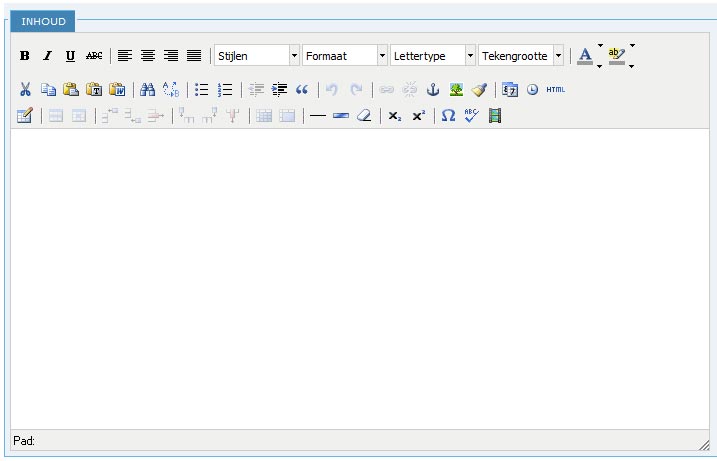This screenshot has width=717, height=461.
Task: Insert a bulleted list
Action: (201, 89)
